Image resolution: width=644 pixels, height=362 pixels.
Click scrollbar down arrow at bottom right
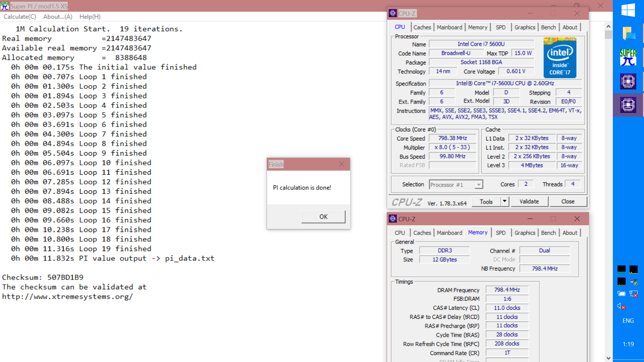[x=608, y=358]
